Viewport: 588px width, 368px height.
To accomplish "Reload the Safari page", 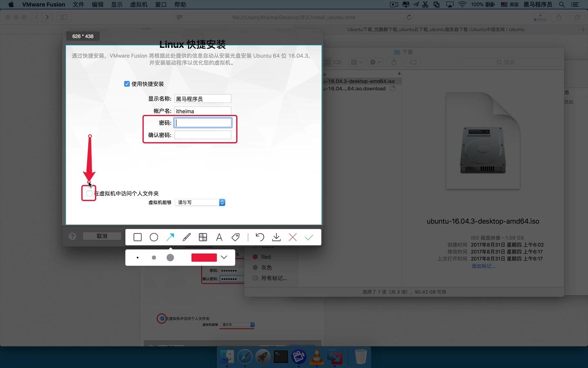I will [409, 17].
